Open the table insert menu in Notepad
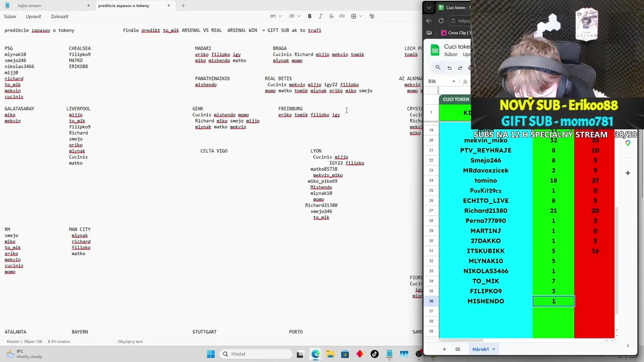Viewport: 644px width, 362px height. pos(356,16)
